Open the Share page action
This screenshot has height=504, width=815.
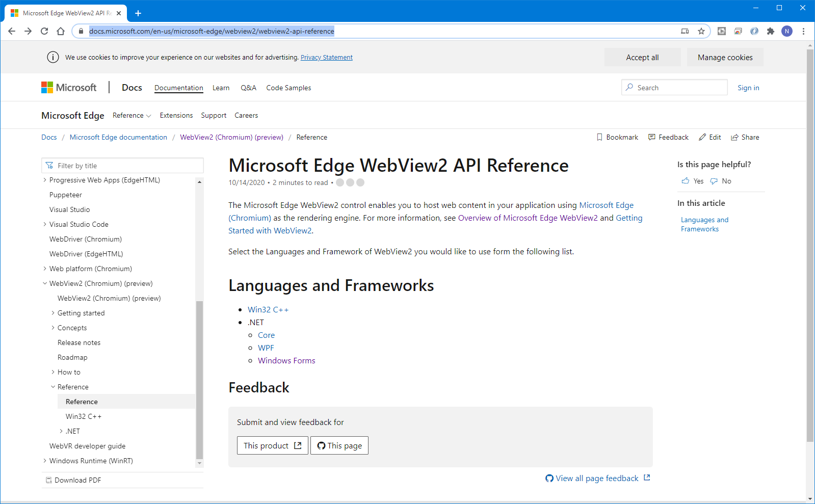[x=745, y=137]
